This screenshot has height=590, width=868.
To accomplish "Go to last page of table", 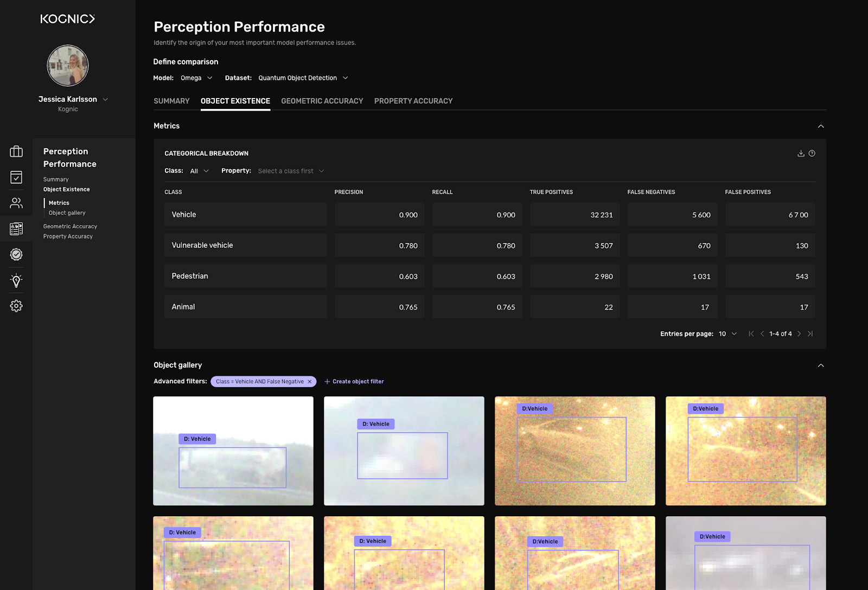I will tap(810, 334).
